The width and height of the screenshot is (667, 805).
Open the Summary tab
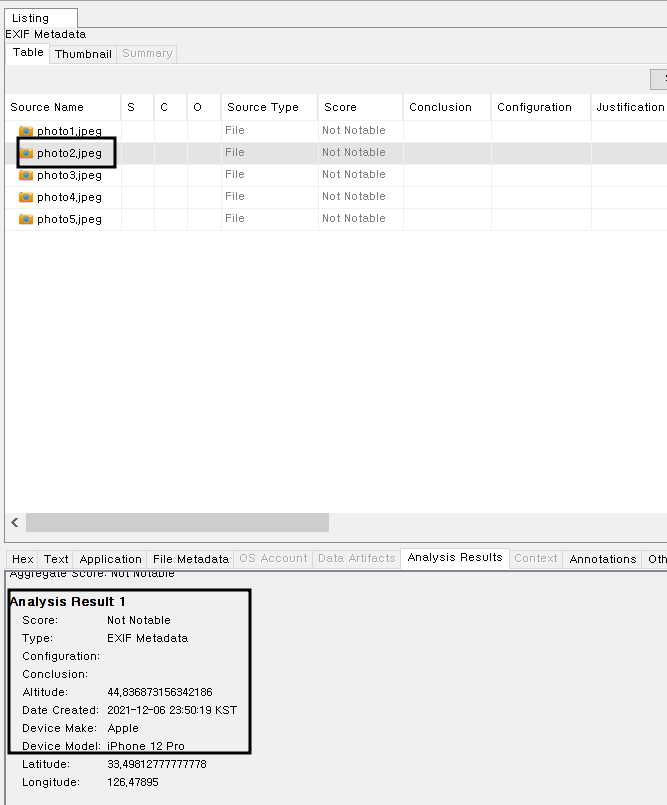[147, 53]
